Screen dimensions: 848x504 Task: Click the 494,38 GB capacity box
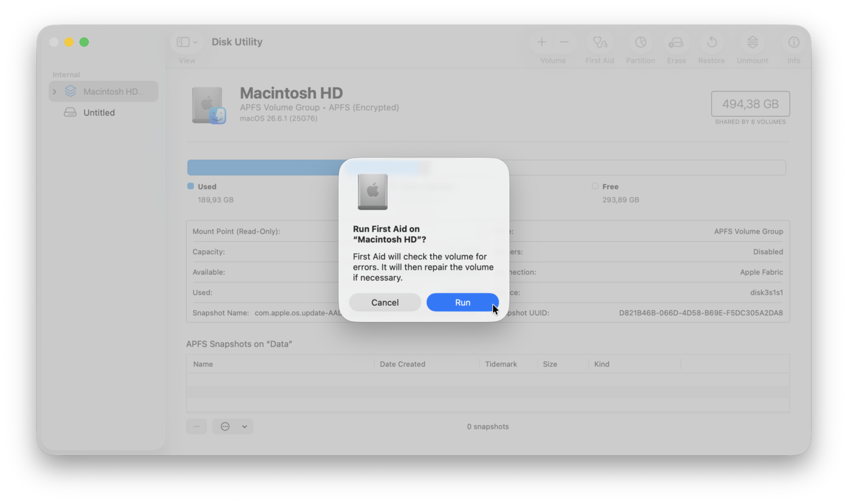coord(750,104)
